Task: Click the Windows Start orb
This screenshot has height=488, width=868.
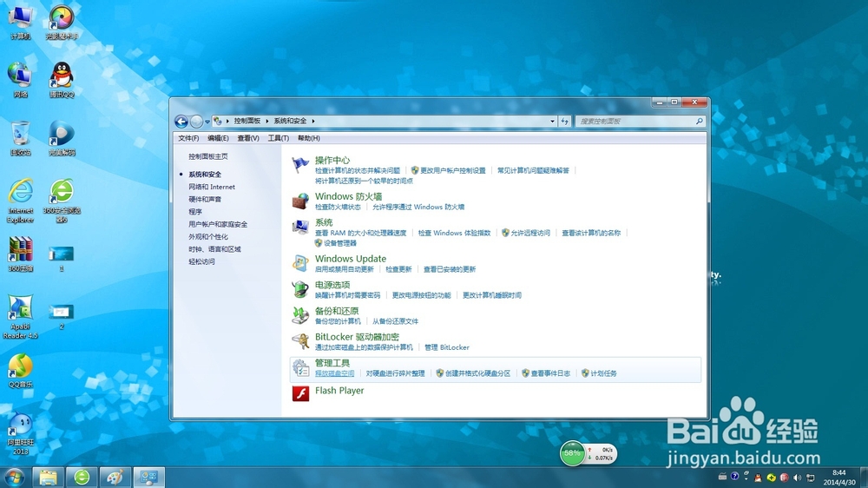Action: point(14,477)
